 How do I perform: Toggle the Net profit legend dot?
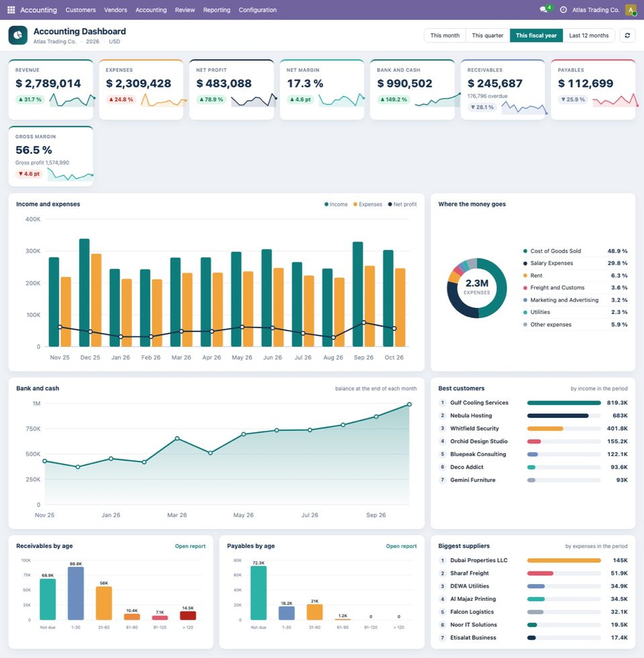[390, 205]
